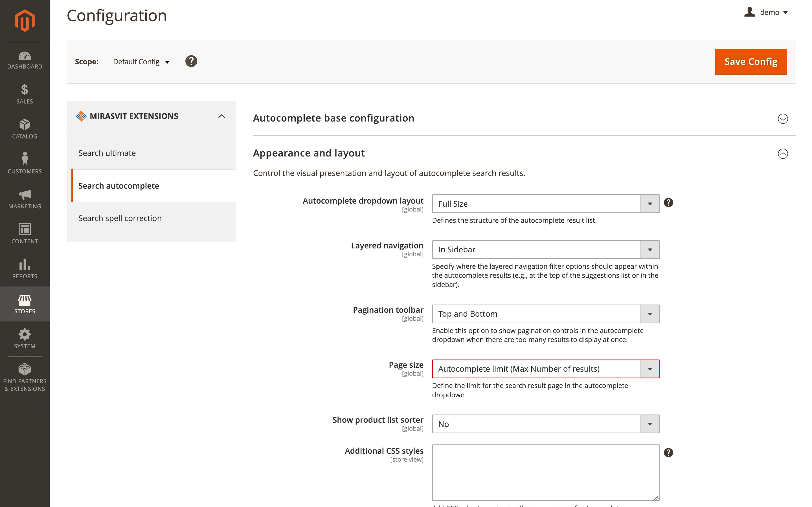Open the demo account menu
The image size is (812, 507).
point(766,12)
